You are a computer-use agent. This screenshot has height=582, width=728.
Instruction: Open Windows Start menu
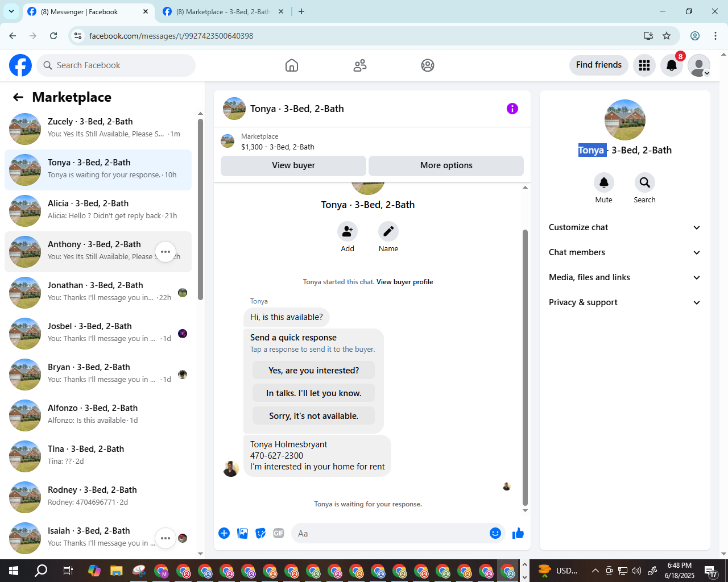pyautogui.click(x=14, y=571)
